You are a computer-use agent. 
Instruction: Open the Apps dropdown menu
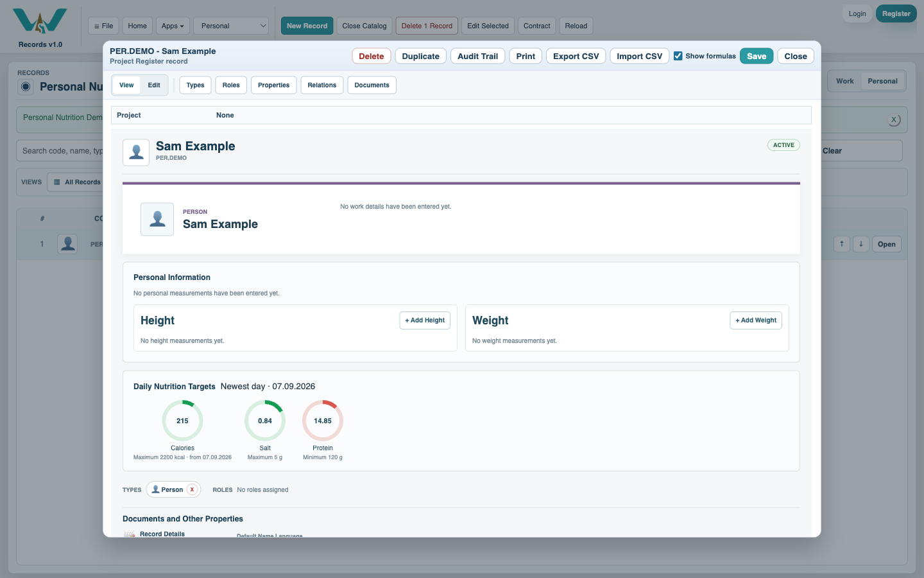point(173,26)
